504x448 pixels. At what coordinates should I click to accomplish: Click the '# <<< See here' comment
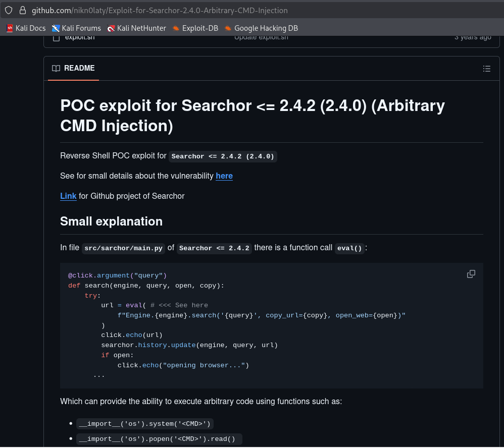[179, 305]
